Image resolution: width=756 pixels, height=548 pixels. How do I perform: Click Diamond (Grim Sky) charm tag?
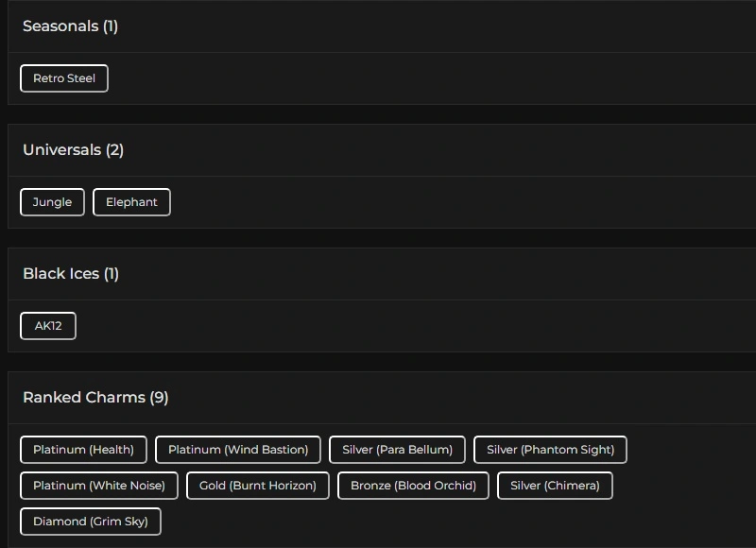click(x=91, y=522)
